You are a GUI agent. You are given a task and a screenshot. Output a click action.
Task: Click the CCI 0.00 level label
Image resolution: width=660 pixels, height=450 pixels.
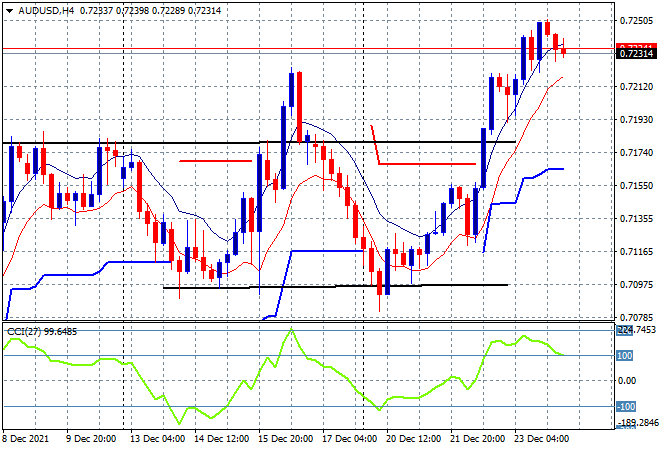click(627, 381)
